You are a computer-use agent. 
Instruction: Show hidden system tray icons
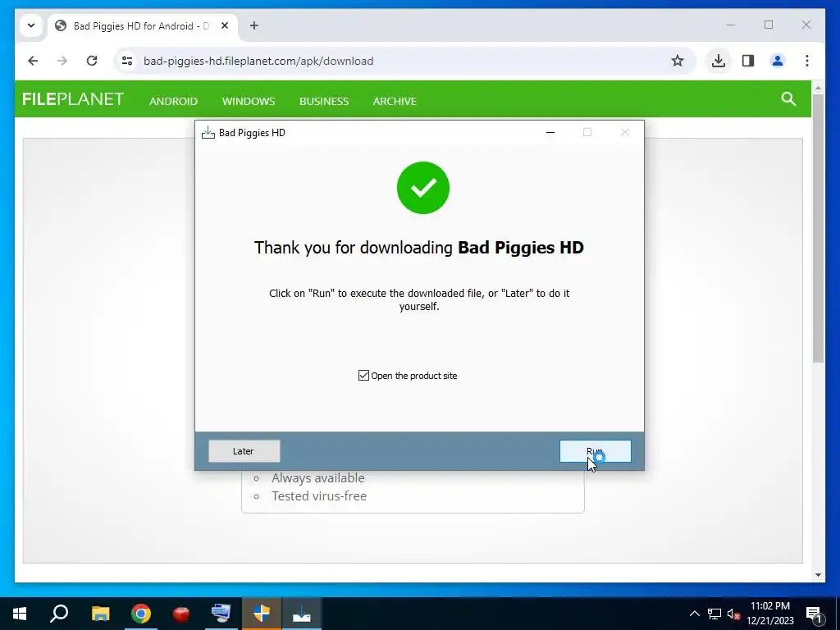click(694, 614)
